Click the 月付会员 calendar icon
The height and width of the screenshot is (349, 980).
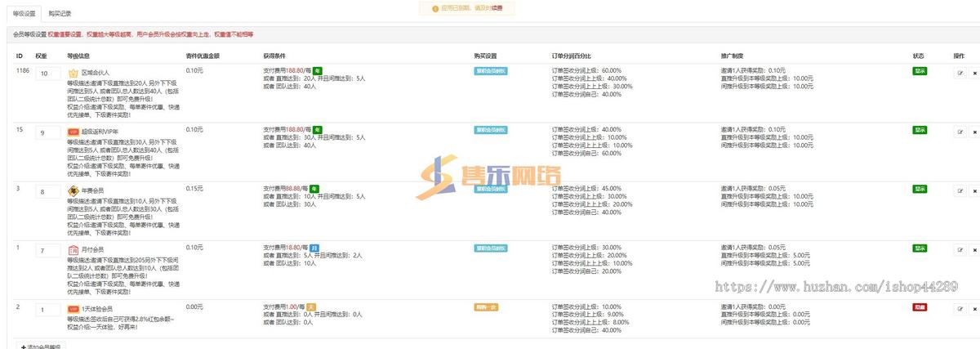73,249
